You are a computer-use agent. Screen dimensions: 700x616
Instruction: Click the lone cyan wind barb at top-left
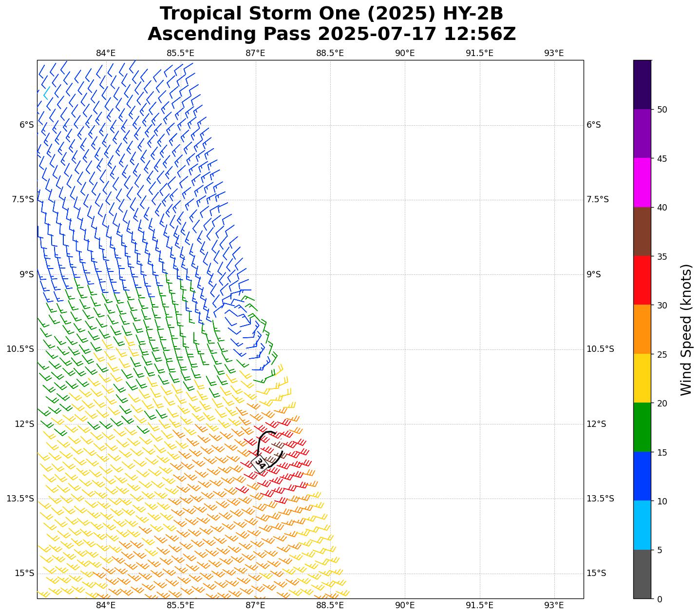pos(46,93)
